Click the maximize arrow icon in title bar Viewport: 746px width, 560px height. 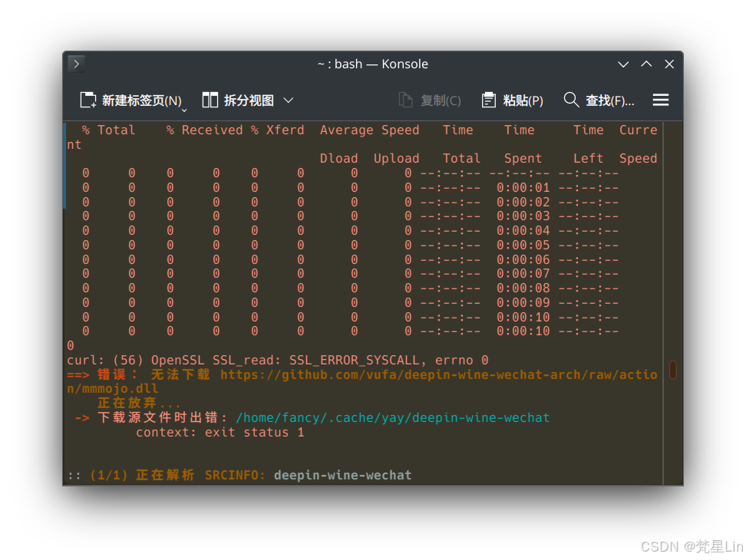coord(646,64)
